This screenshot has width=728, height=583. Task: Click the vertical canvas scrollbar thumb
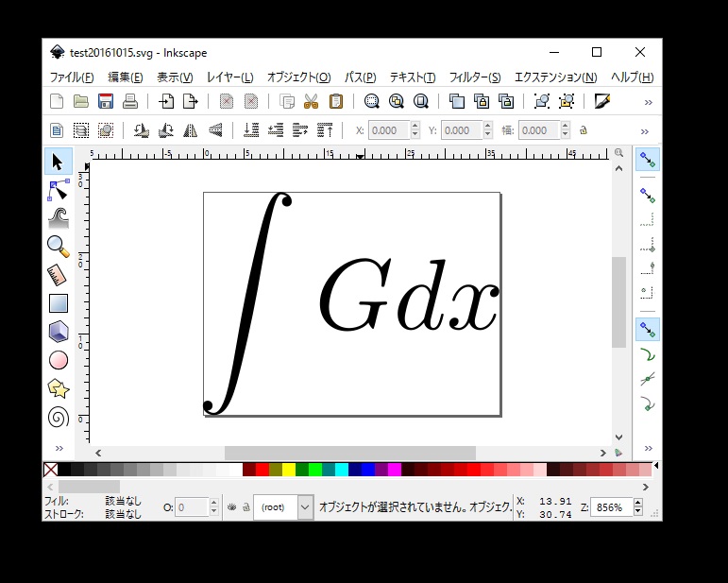[x=618, y=302]
